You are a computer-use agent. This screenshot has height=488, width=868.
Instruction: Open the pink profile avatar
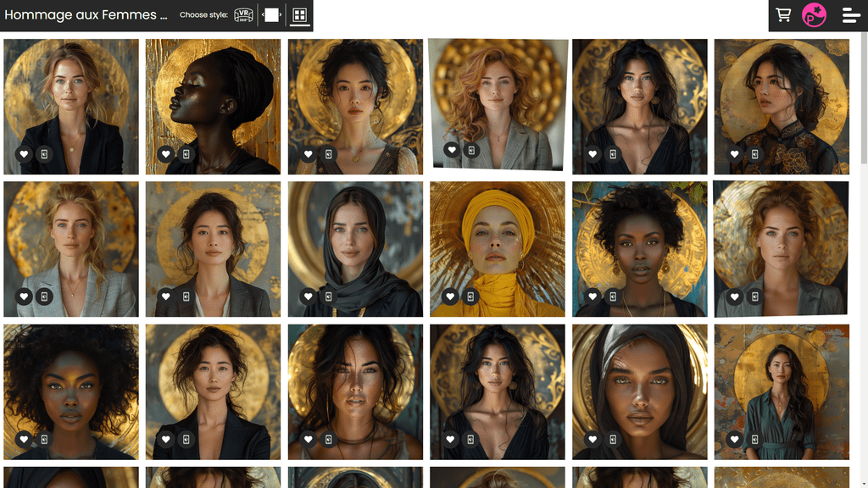(x=814, y=15)
